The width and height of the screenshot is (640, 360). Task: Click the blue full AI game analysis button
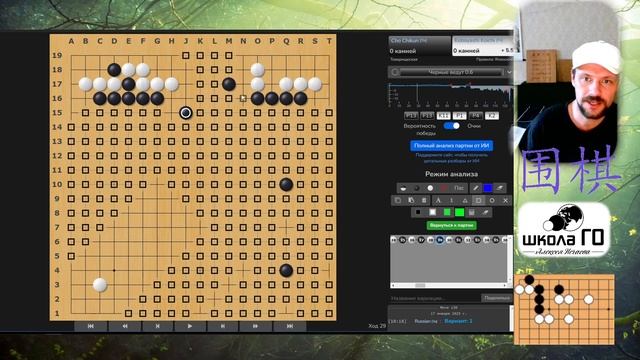pos(451,146)
